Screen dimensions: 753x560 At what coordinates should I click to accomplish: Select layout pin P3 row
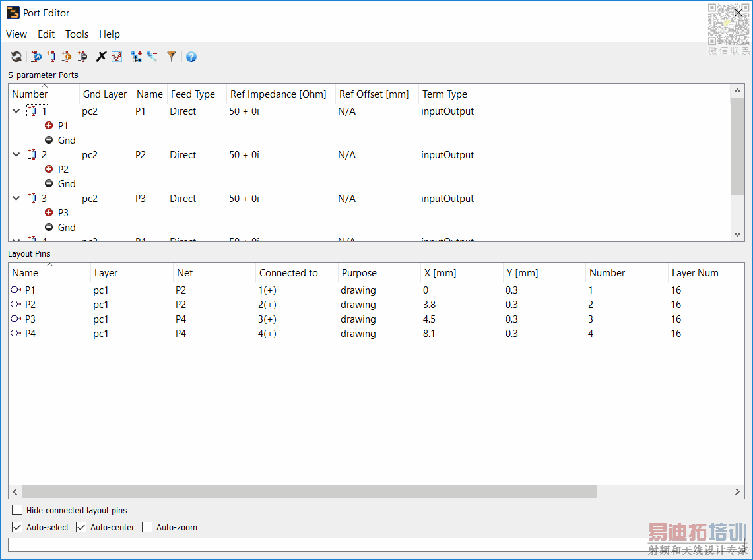(x=30, y=319)
